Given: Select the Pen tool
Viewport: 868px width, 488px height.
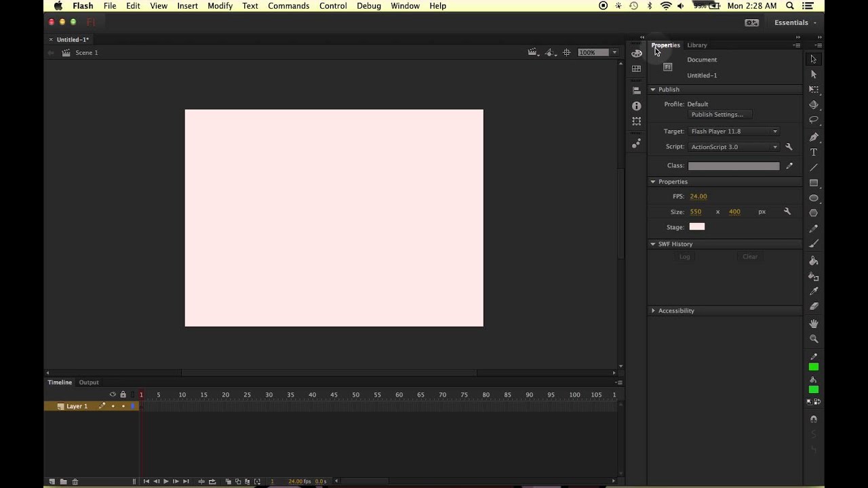Looking at the screenshot, I should pyautogui.click(x=814, y=136).
